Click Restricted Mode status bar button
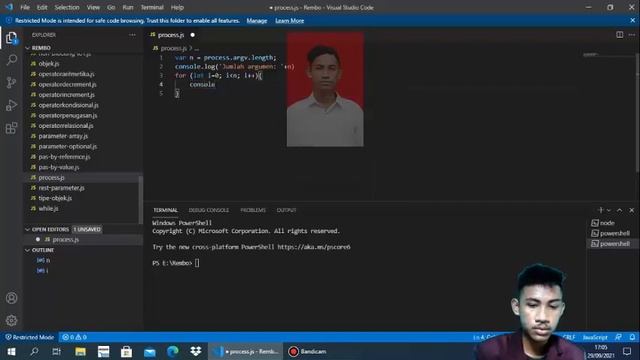640x360 pixels. click(x=29, y=337)
